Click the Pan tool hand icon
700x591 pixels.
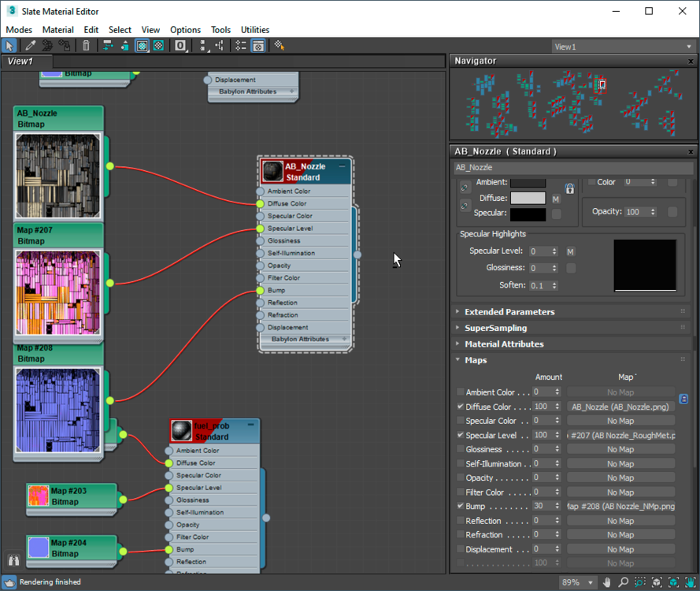tap(607, 582)
